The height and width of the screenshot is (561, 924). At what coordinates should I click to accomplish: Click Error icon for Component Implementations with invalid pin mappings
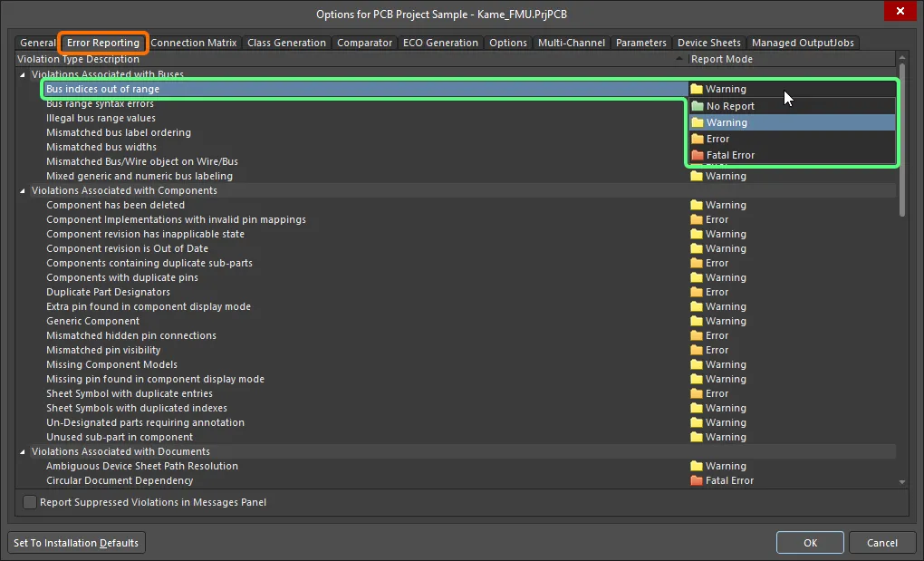click(x=697, y=219)
